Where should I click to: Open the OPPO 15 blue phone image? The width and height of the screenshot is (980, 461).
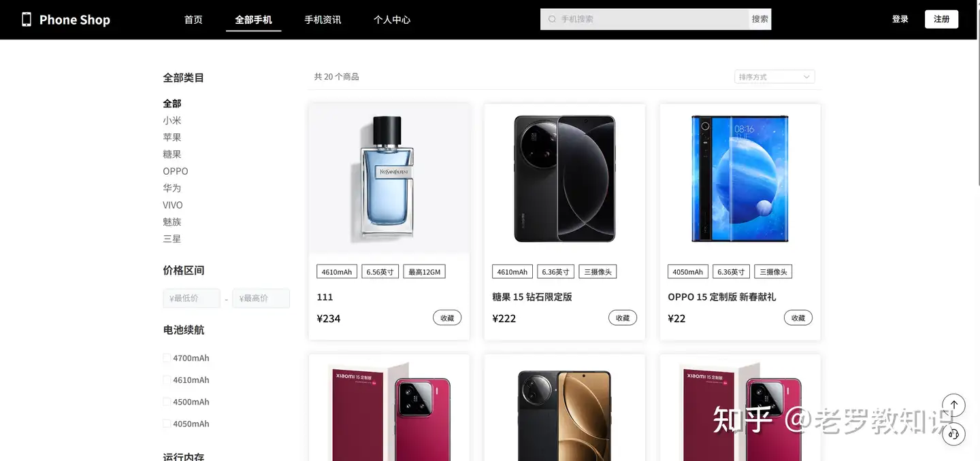[x=740, y=180]
